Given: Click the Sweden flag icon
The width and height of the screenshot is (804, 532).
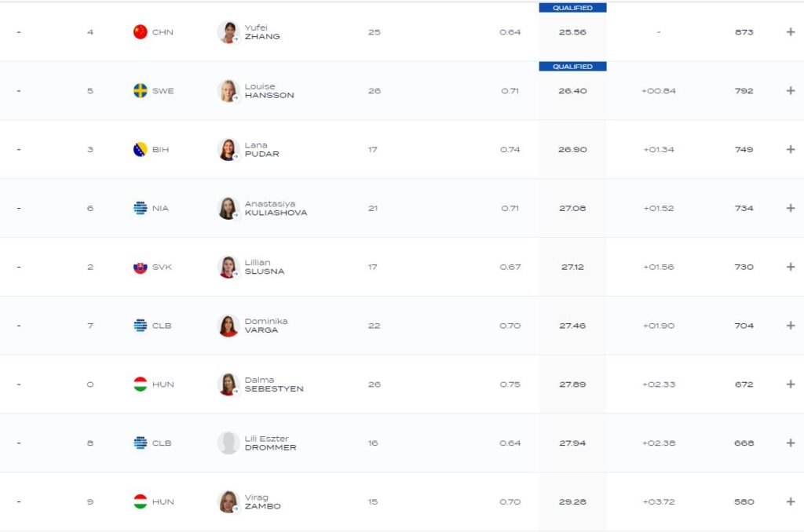Looking at the screenshot, I should (141, 90).
